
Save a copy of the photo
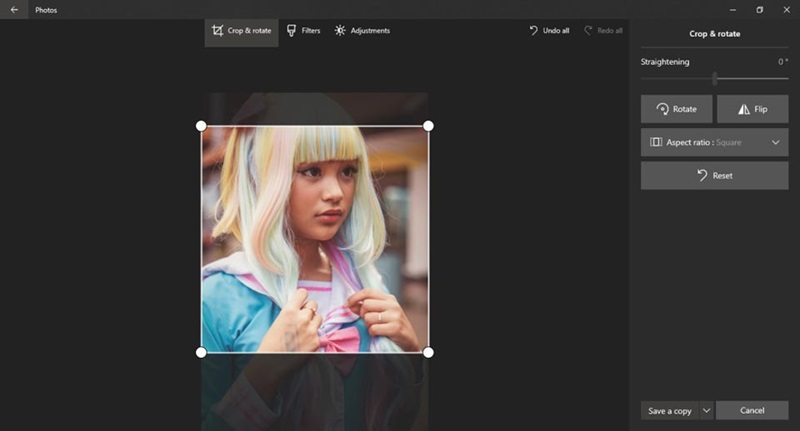pos(669,410)
